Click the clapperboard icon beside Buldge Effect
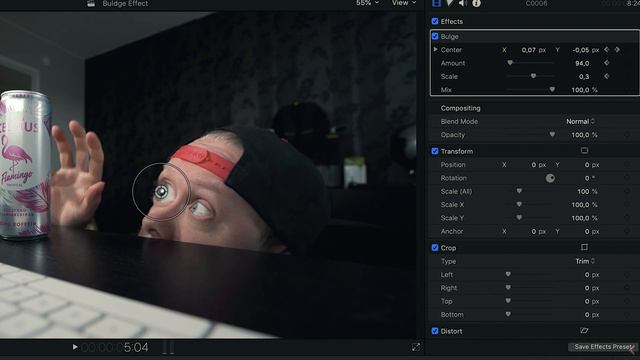The height and width of the screenshot is (360, 640). pos(91,3)
